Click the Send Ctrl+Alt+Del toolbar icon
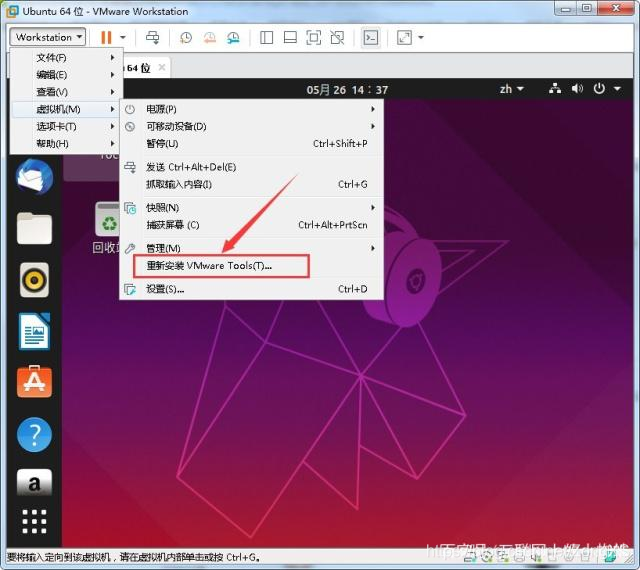Viewport: 640px width, 570px height. (x=153, y=38)
